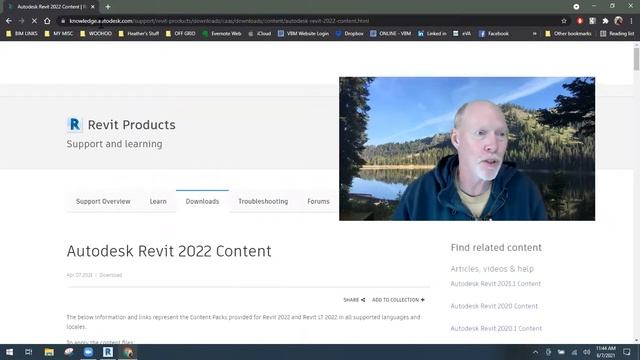Viewport: 640px width, 360px height.
Task: Show more bookmarks via the chevron
Action: tap(534, 33)
